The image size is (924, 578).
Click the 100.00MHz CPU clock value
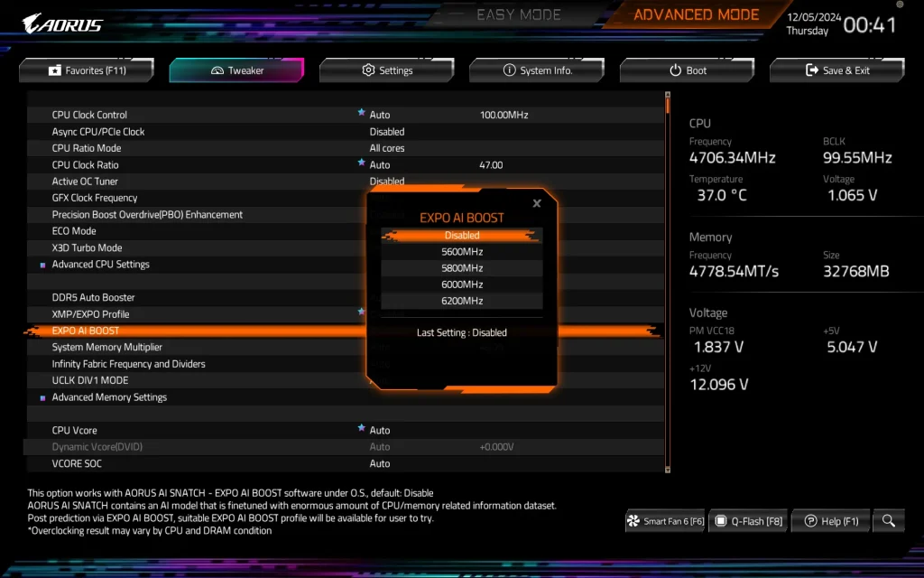click(x=504, y=115)
